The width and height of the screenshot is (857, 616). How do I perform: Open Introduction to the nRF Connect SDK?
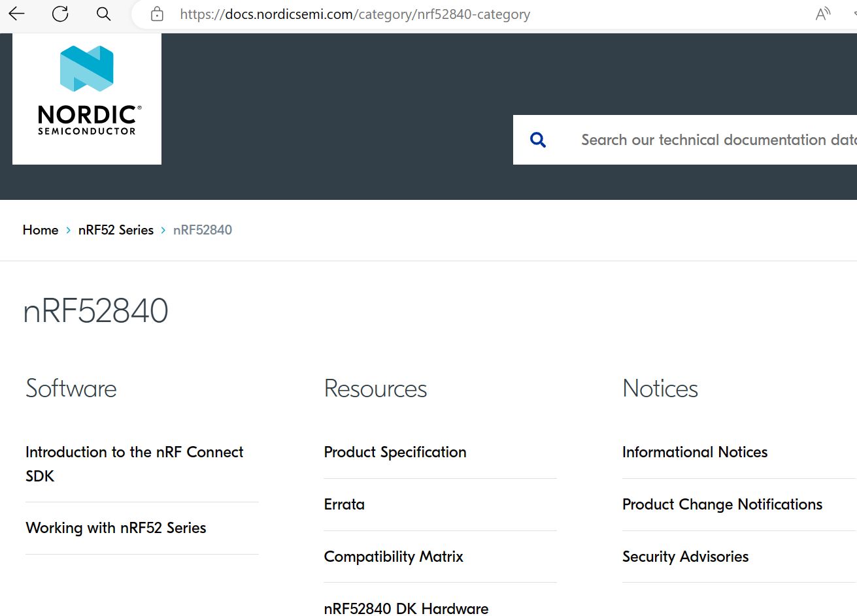pos(134,464)
